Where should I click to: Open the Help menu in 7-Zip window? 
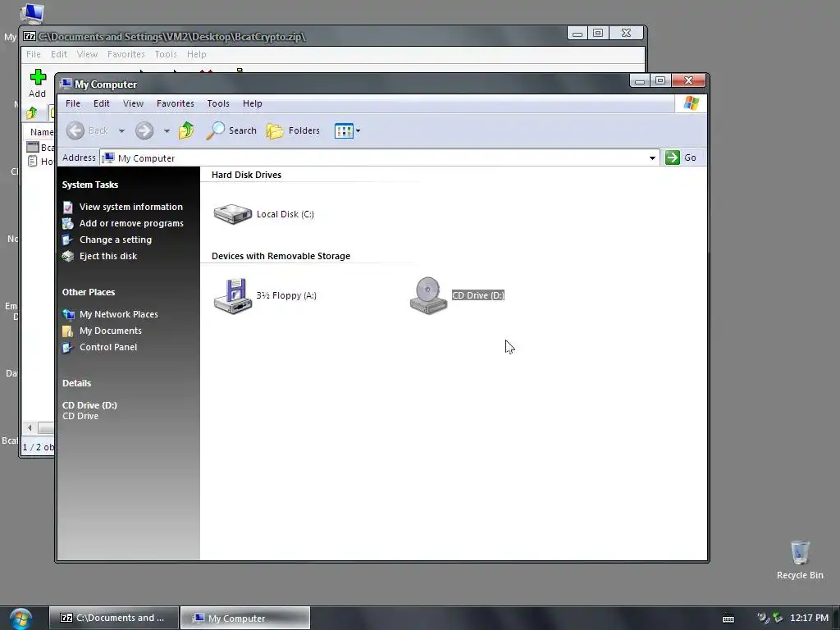tap(197, 54)
